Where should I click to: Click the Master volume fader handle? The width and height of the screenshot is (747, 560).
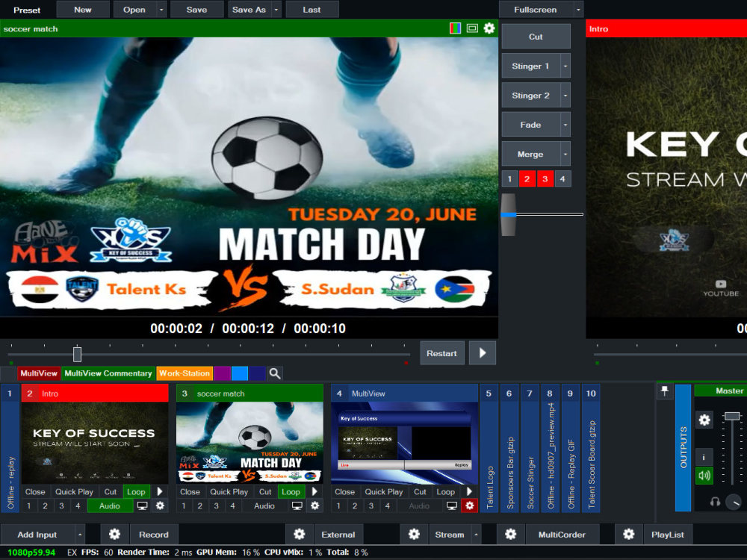731,416
